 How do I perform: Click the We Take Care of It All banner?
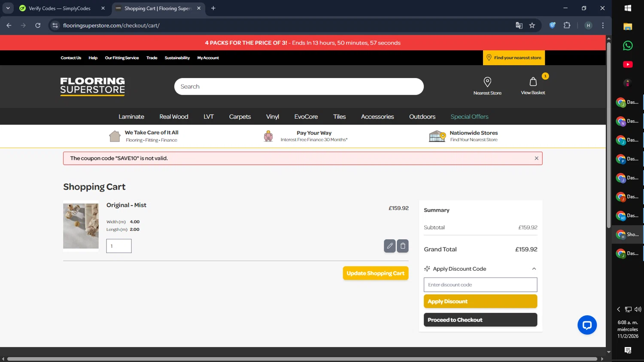143,136
